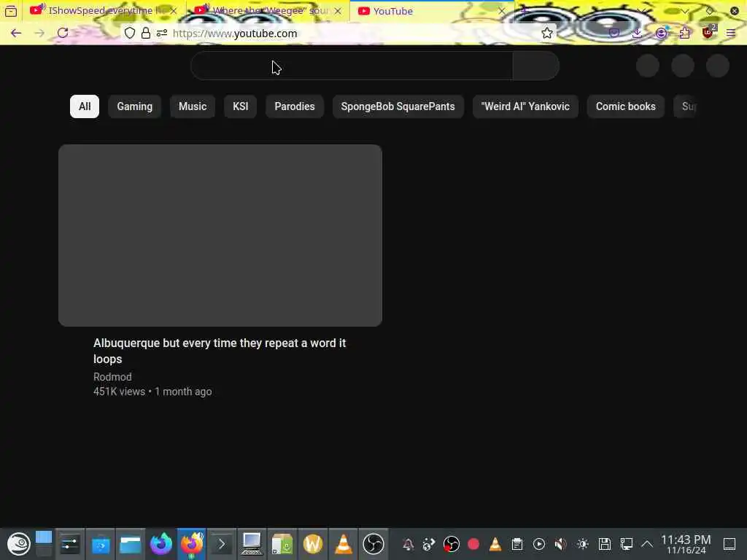This screenshot has height=560, width=747.
Task: Click the red record indicator tray icon
Action: [473, 544]
